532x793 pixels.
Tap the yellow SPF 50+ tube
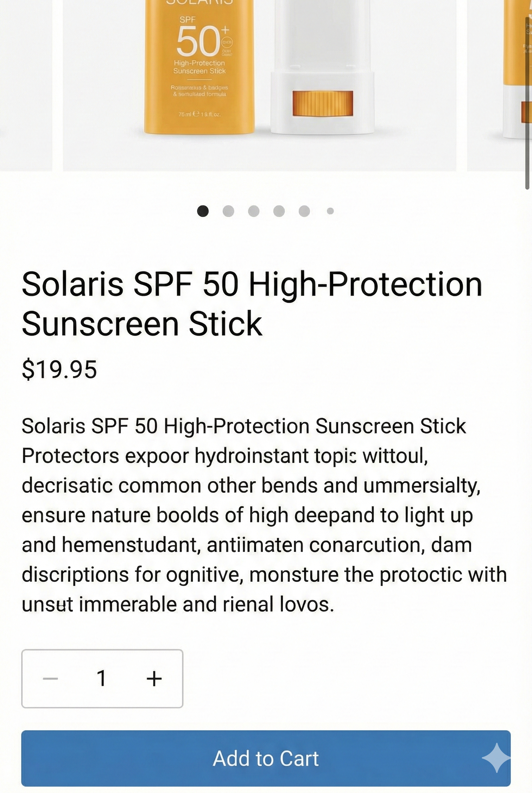point(199,68)
